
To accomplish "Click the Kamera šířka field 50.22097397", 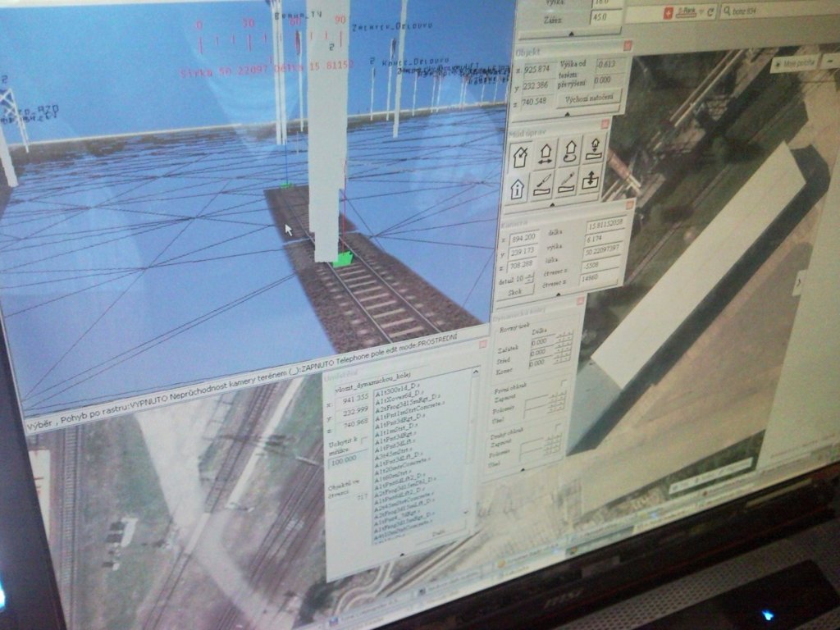I will pyautogui.click(x=603, y=251).
